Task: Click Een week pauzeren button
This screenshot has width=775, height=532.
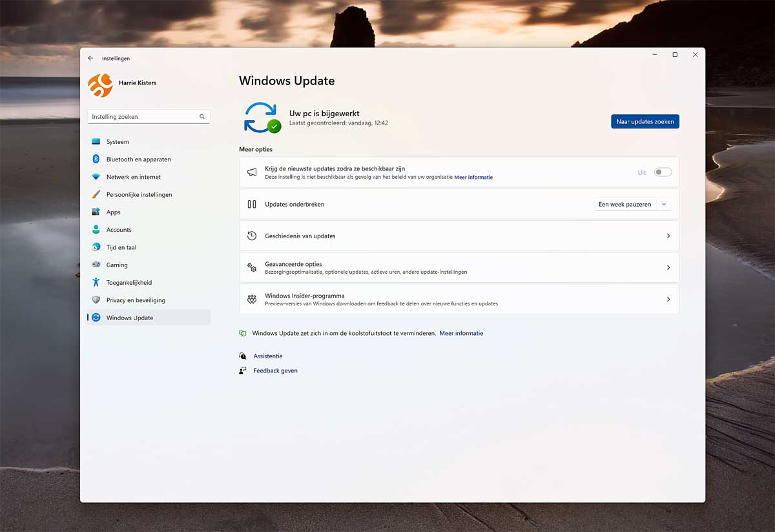Action: [625, 204]
